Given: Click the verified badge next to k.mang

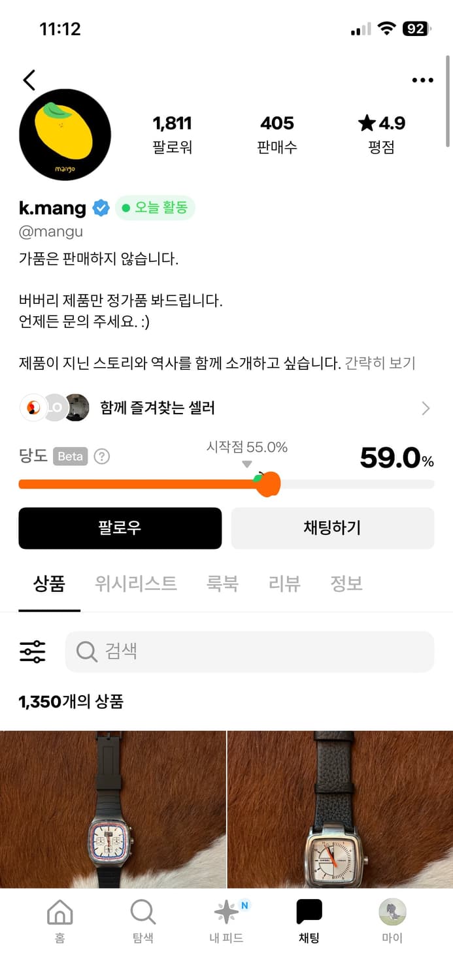Looking at the screenshot, I should [x=101, y=208].
